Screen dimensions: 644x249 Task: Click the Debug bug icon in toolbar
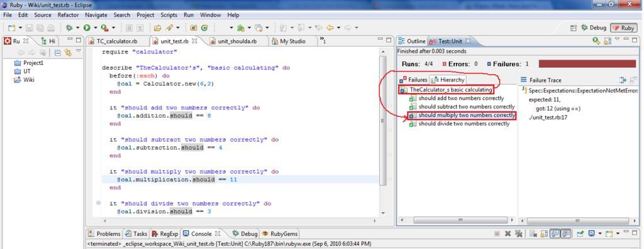tap(69, 28)
